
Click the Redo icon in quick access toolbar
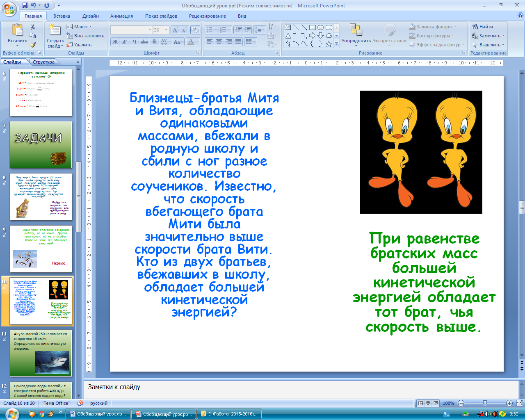pyautogui.click(x=46, y=5)
